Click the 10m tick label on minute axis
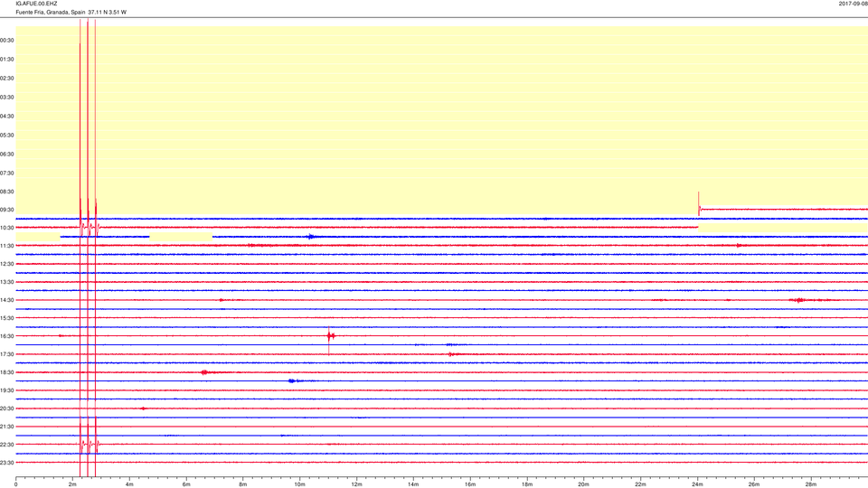This screenshot has height=488, width=868. coord(299,484)
